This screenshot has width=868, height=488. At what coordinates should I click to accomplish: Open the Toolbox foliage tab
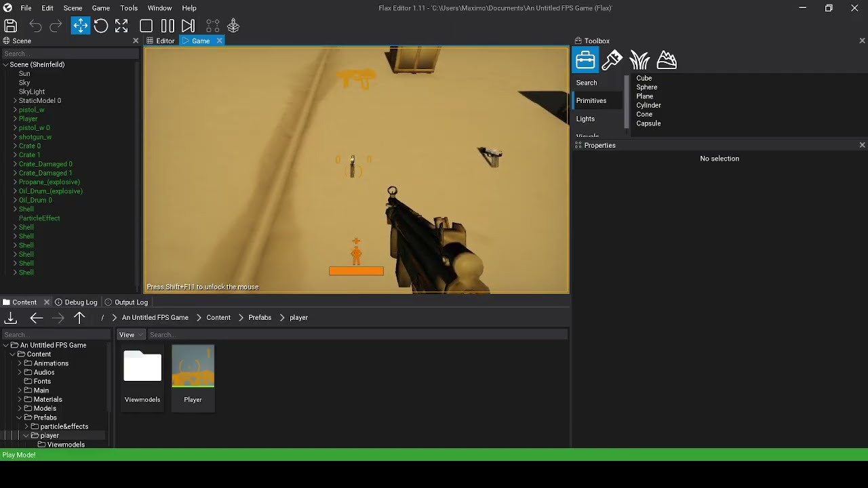pyautogui.click(x=639, y=60)
